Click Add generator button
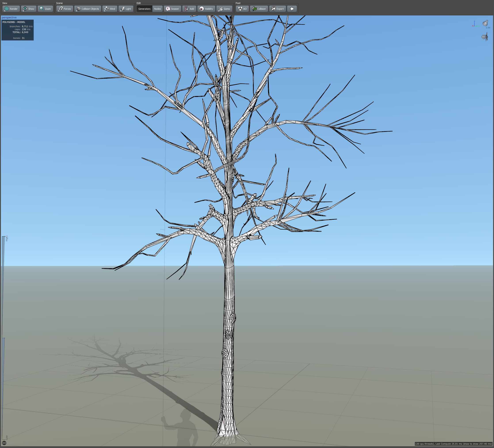This screenshot has width=494, height=448. (x=189, y=9)
